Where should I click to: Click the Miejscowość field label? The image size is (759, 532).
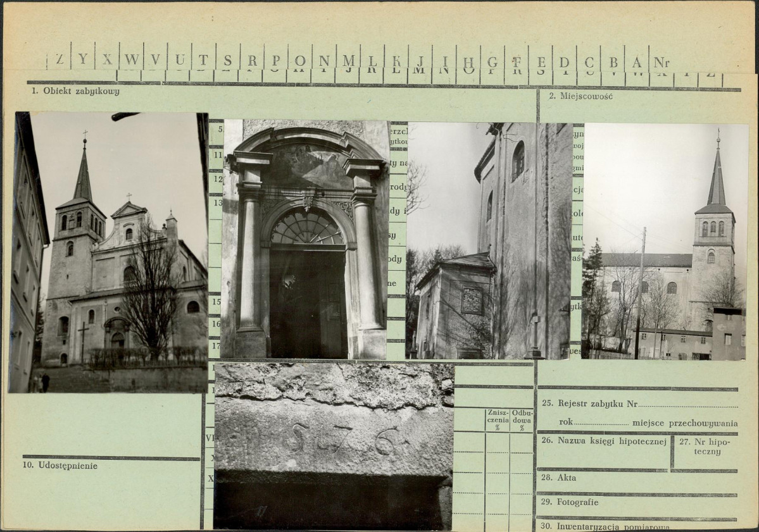click(572, 96)
